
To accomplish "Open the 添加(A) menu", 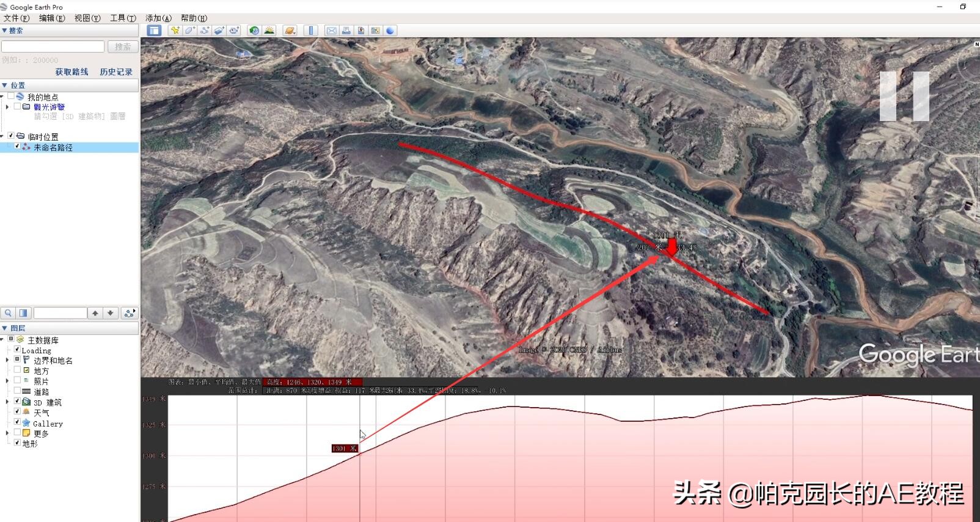I will 158,18.
